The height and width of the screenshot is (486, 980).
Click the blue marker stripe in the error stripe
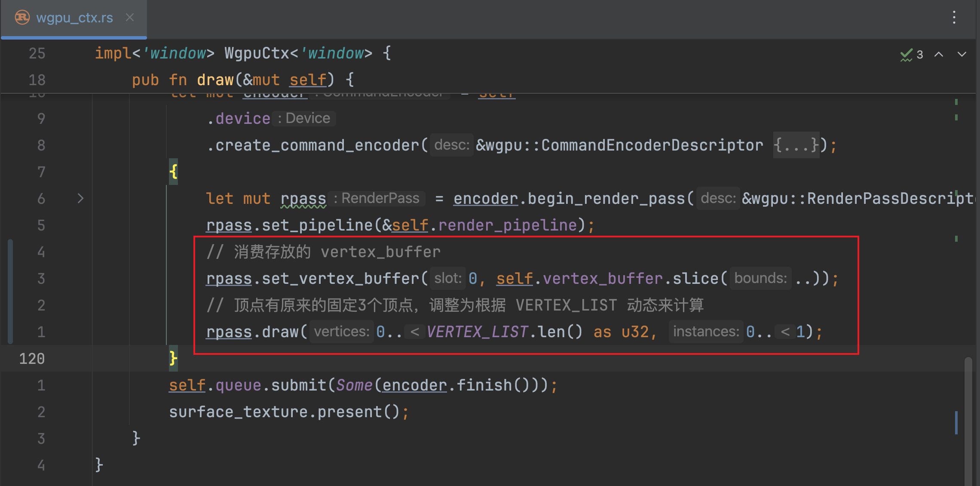point(956,423)
